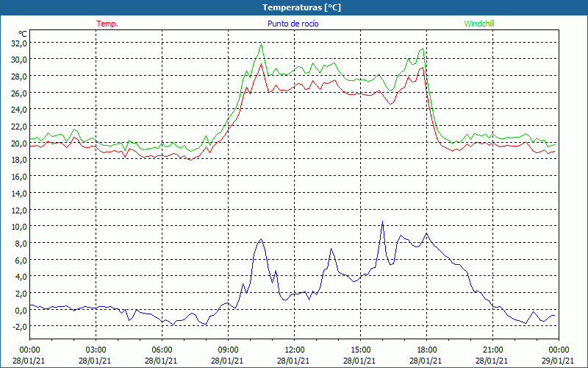Image resolution: width=588 pixels, height=368 pixels.
Task: Click the 26,0 axis value
Action: pyautogui.click(x=19, y=93)
